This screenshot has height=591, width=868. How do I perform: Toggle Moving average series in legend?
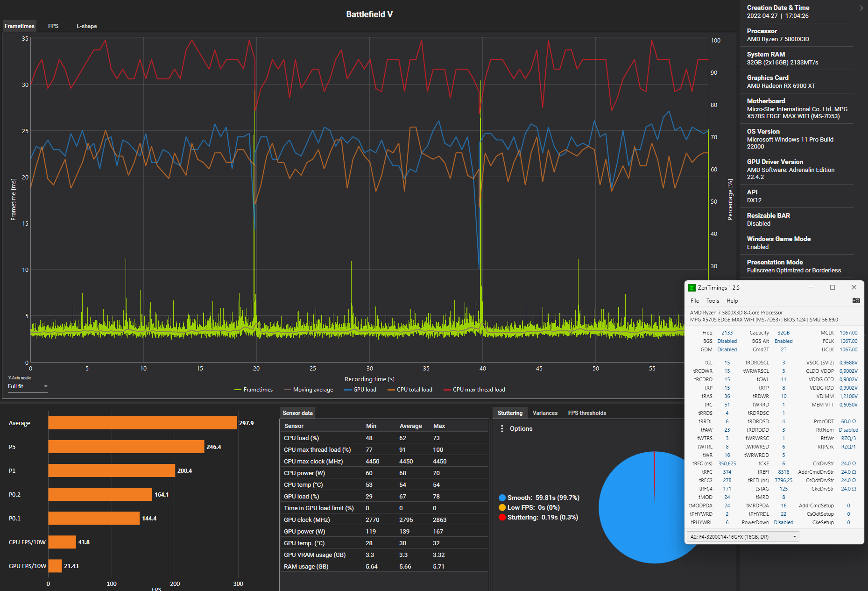[309, 390]
